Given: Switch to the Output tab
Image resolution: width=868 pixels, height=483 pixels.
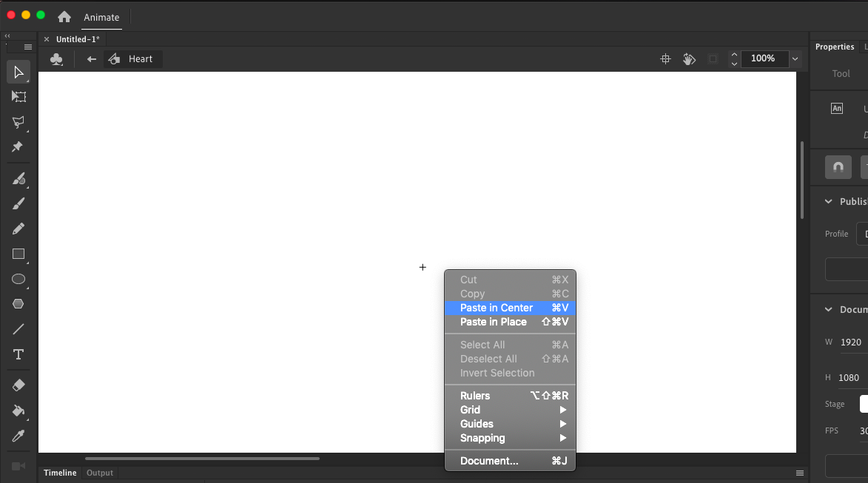Looking at the screenshot, I should click(99, 473).
